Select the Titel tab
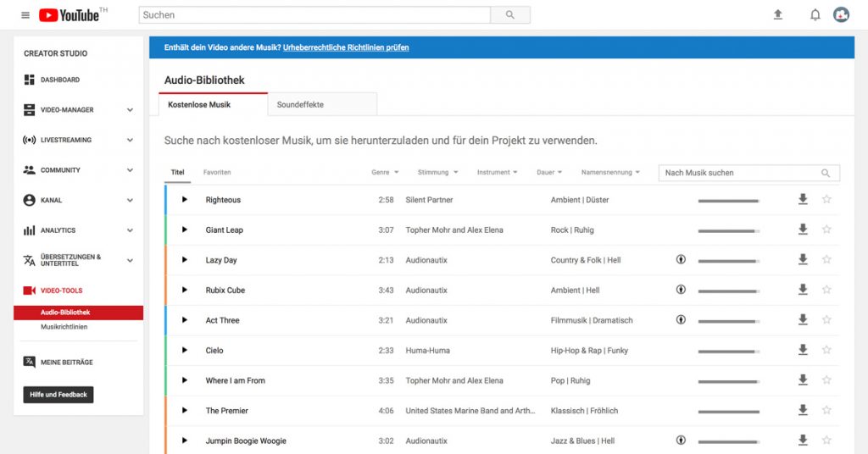868x454 pixels. (x=178, y=173)
